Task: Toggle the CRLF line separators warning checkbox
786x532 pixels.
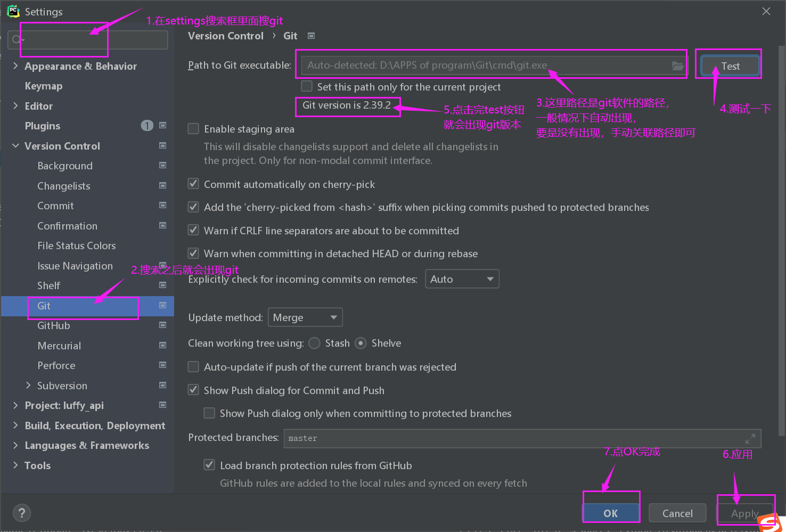Action: point(194,230)
